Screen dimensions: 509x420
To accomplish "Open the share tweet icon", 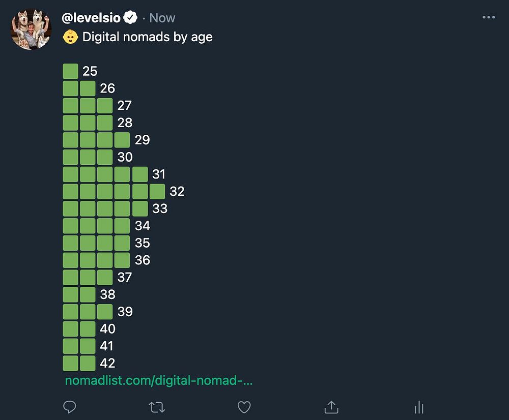I will coord(331,407).
